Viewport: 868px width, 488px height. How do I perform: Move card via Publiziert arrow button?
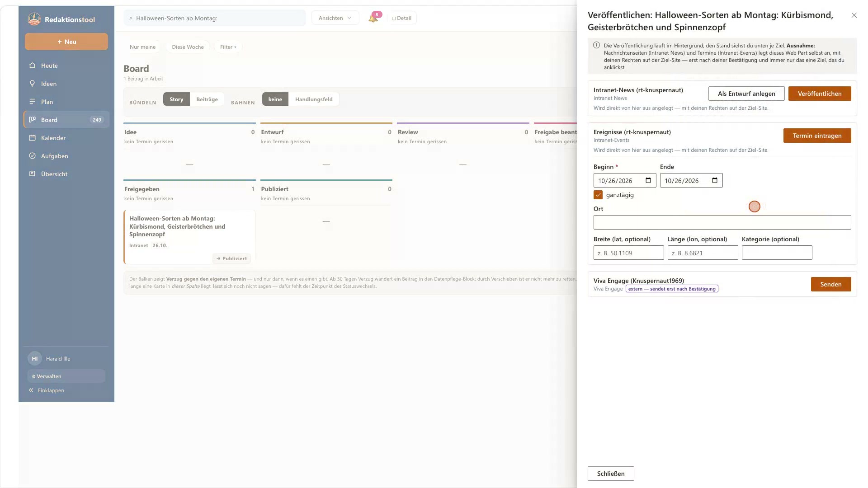click(231, 258)
